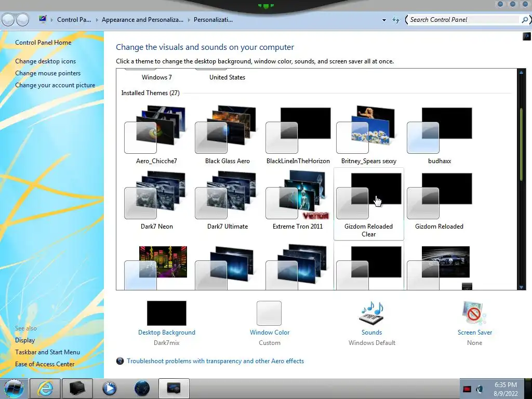Click the Back navigation button
The width and height of the screenshot is (532, 399).
[x=8, y=20]
